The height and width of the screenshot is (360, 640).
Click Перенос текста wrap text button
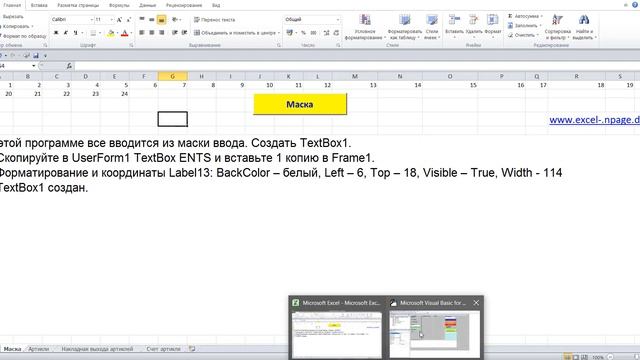[214, 20]
